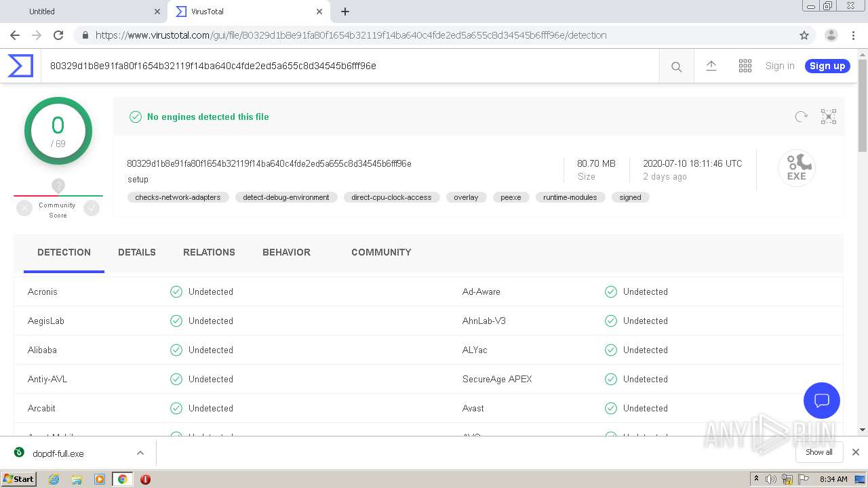Click the peexe tag
This screenshot has height=488, width=868.
tap(511, 197)
